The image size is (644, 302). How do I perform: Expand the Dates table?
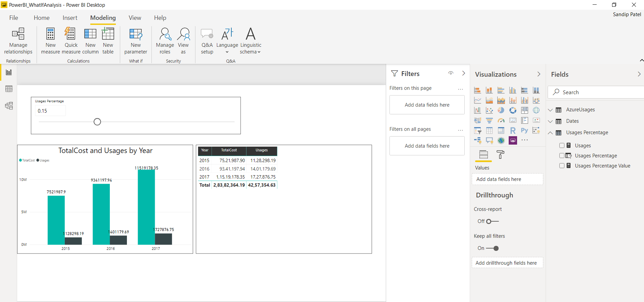point(550,121)
